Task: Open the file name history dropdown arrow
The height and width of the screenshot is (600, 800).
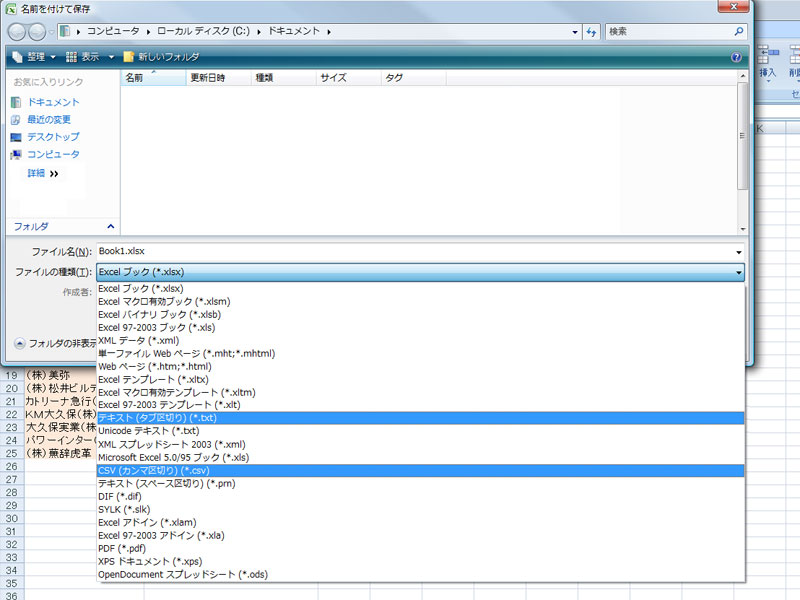Action: pos(738,252)
